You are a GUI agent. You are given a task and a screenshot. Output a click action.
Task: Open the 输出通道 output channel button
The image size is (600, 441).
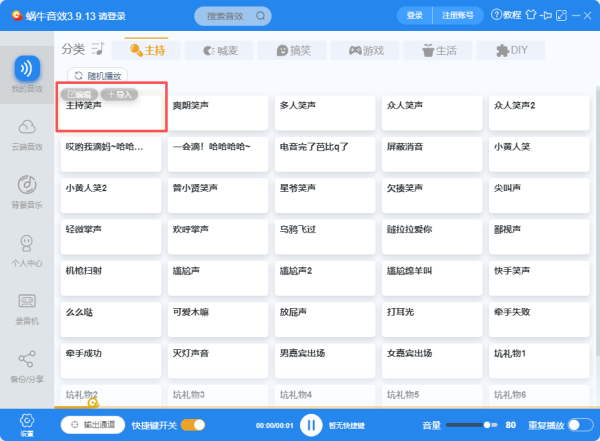93,425
